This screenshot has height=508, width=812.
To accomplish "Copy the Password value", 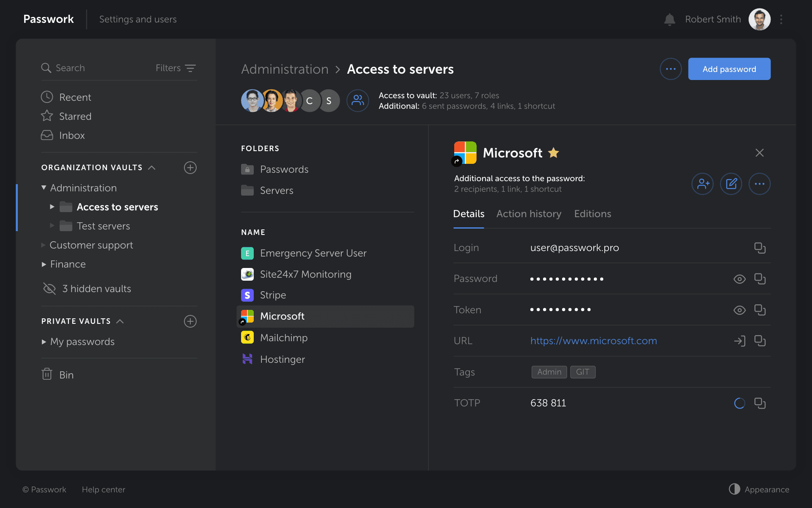I will click(x=760, y=279).
